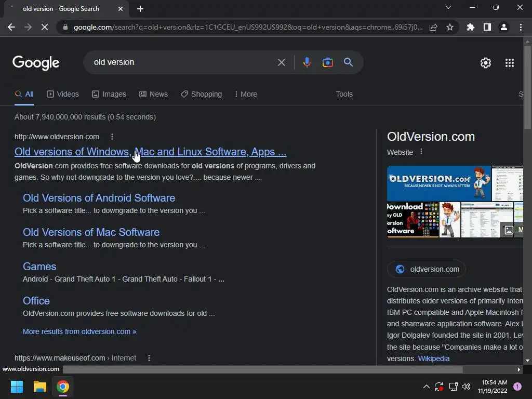This screenshot has height=399, width=532.
Task: Switch to the News tab
Action: (x=153, y=95)
